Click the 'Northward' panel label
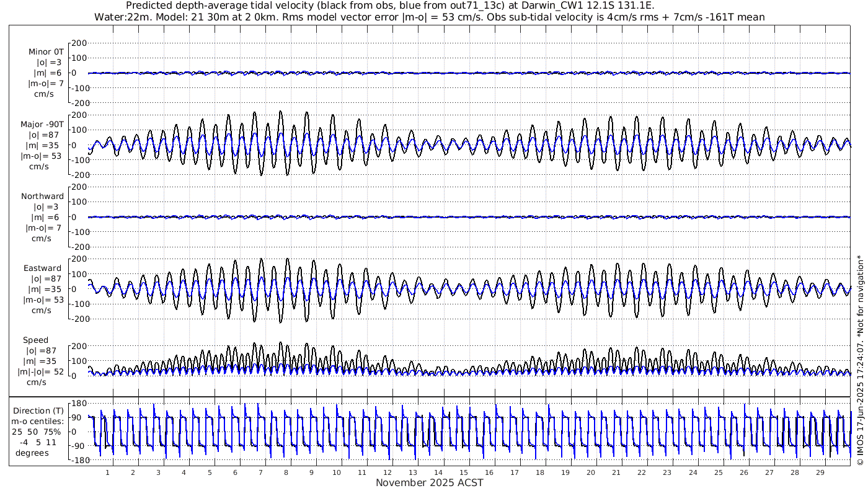Viewport: 868px width, 496px height. (42, 197)
